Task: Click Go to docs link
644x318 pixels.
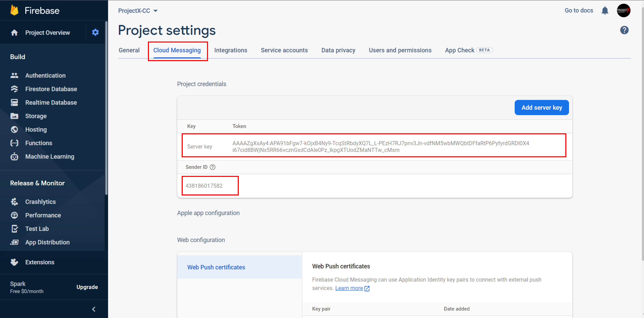Action: [579, 10]
